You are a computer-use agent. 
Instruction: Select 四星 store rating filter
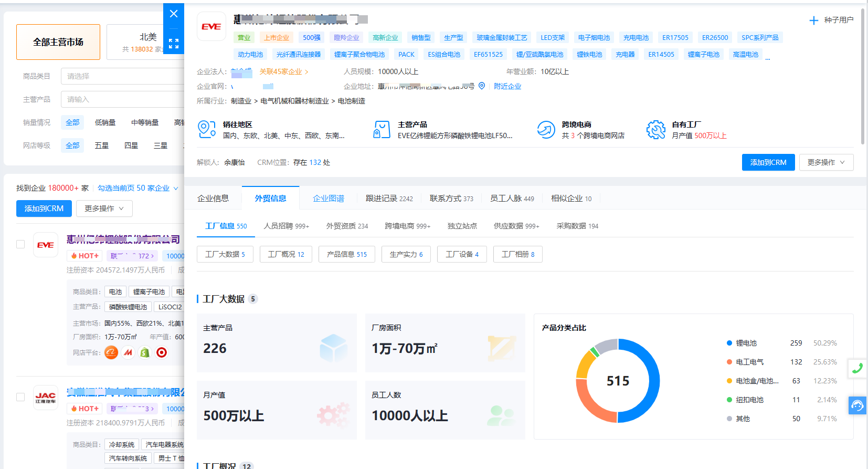(x=131, y=145)
